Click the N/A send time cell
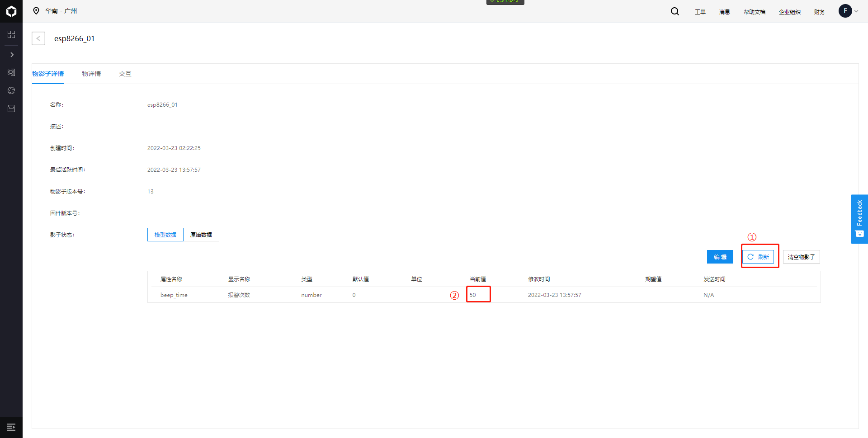This screenshot has height=438, width=868. (709, 295)
